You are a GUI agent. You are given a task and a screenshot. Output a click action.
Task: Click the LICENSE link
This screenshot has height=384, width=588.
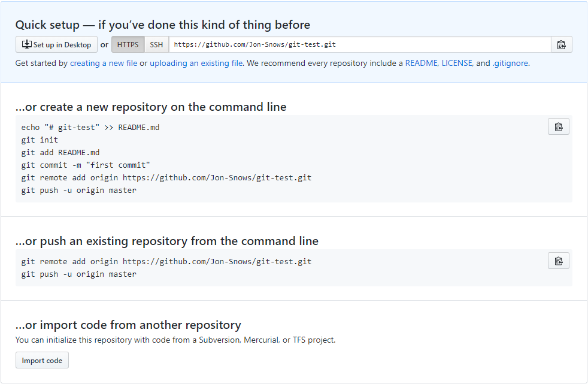[x=457, y=63]
